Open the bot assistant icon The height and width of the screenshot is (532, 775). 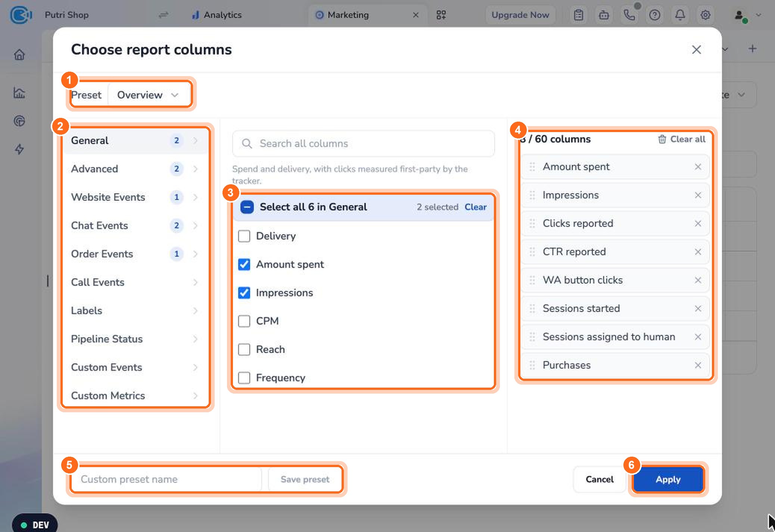click(604, 15)
